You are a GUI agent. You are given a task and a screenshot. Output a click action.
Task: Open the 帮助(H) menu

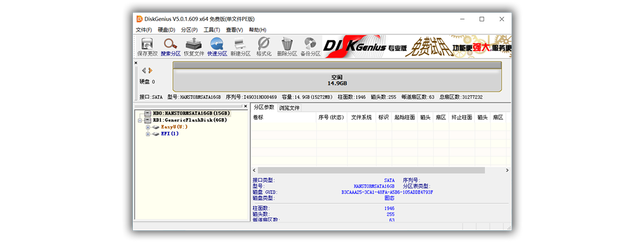click(x=258, y=30)
